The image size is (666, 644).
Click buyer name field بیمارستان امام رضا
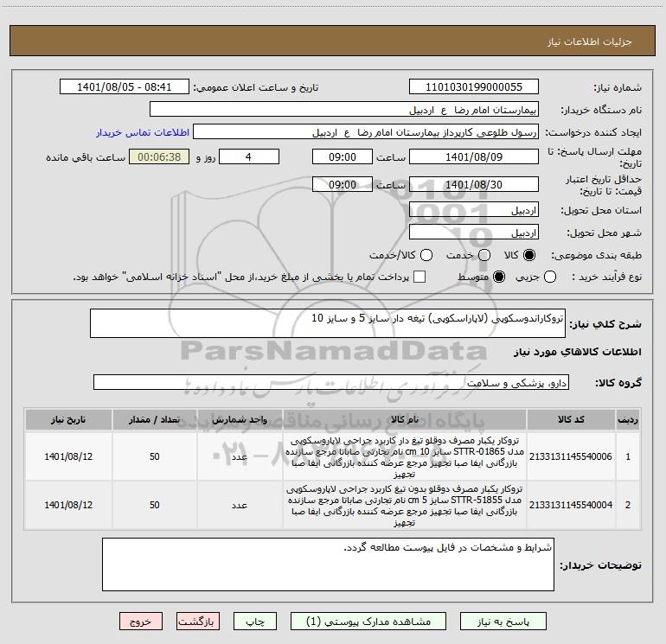pos(344,110)
